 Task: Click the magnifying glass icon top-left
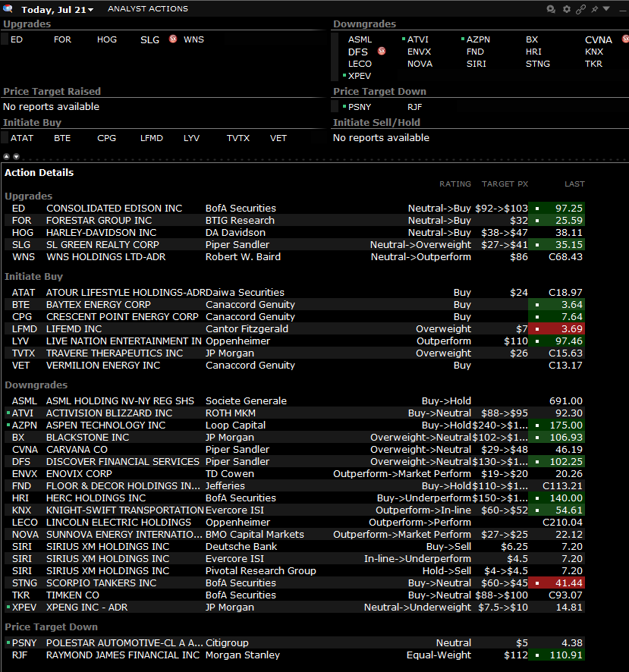[8, 8]
